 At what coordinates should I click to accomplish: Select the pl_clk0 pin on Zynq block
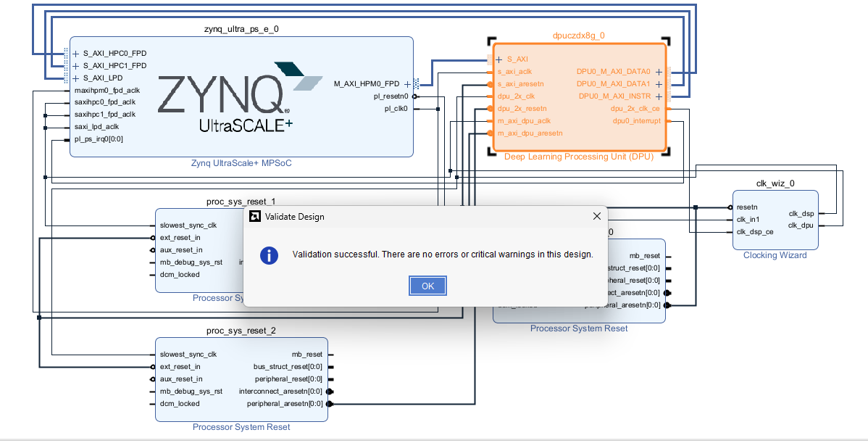click(396, 109)
